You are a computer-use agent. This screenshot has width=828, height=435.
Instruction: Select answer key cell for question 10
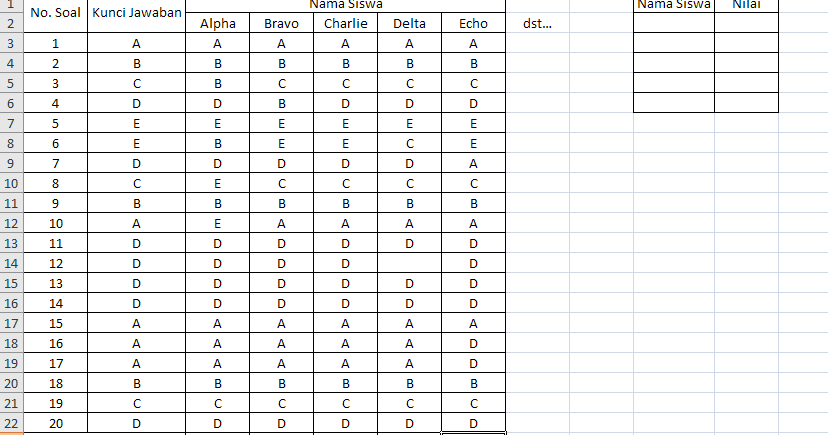(x=136, y=223)
